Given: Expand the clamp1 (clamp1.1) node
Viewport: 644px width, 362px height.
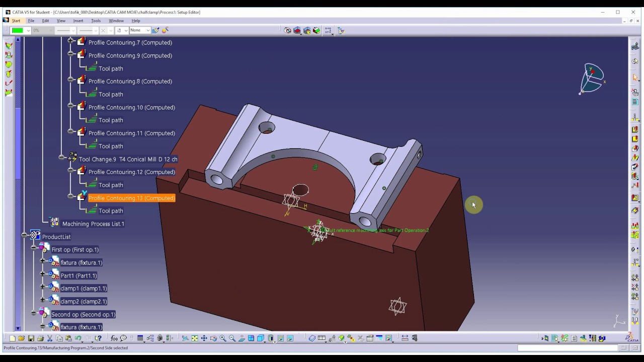Looking at the screenshot, I should tap(43, 287).
